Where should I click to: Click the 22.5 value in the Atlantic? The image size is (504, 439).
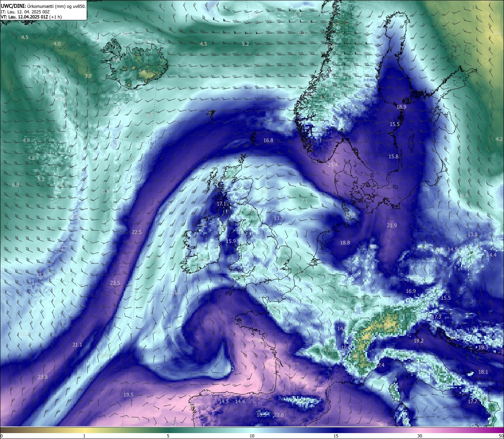click(137, 232)
